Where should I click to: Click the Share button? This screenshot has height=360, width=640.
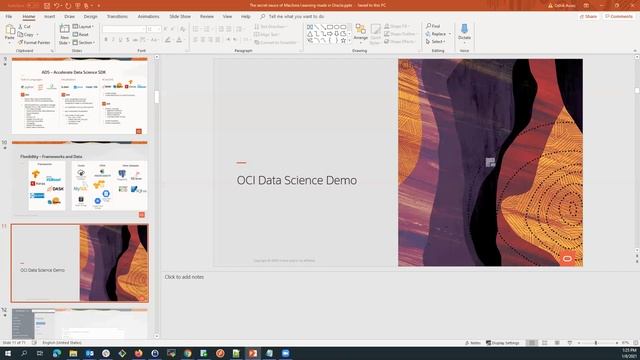point(588,16)
